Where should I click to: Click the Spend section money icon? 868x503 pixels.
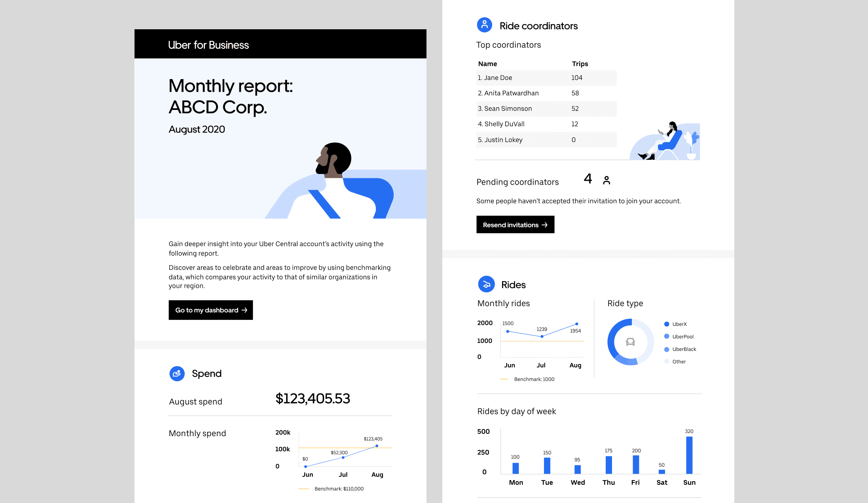point(177,373)
